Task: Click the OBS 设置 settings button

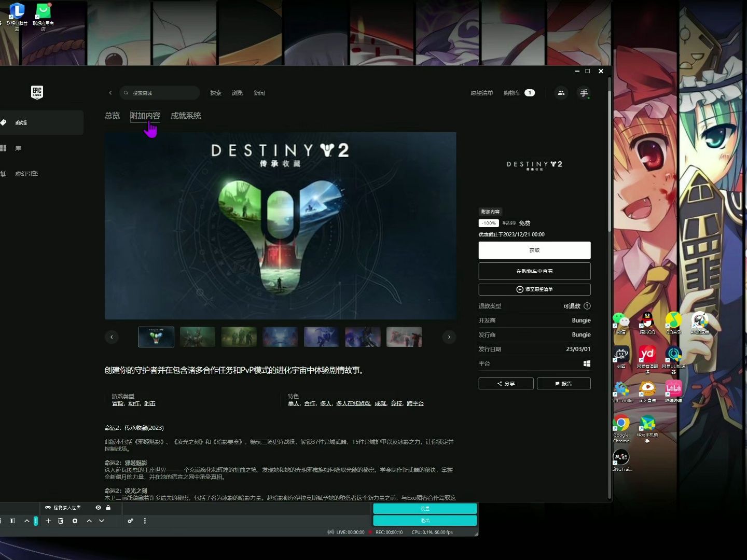Action: [x=425, y=509]
